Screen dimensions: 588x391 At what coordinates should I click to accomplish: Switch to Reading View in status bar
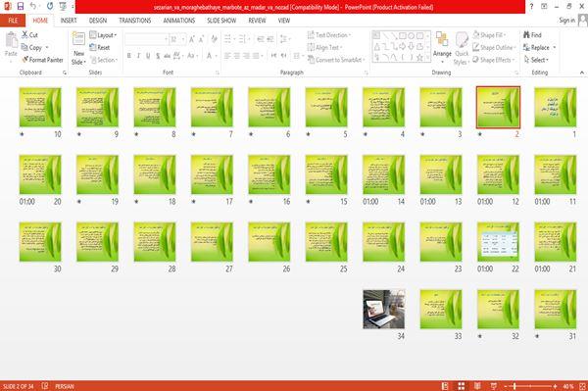pos(477,386)
